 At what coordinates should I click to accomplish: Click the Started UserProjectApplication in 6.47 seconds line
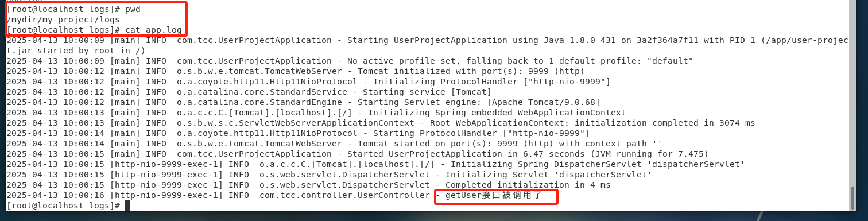pos(357,154)
